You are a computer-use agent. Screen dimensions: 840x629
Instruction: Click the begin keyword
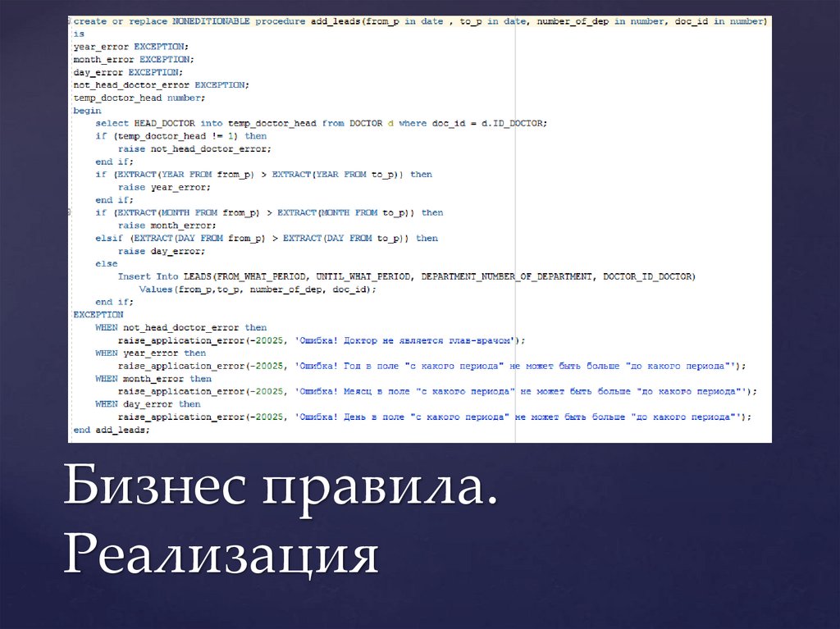pyautogui.click(x=85, y=110)
